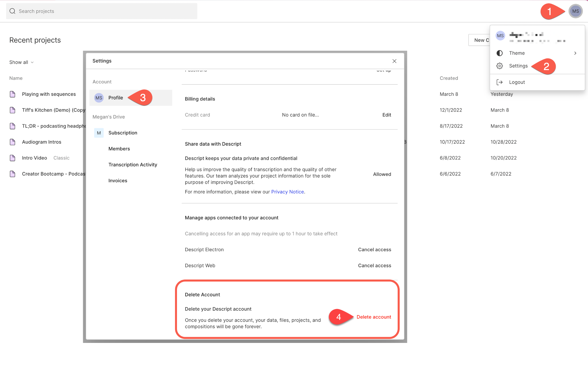The height and width of the screenshot is (372, 588).
Task: Click the MS avatar in dropdown header
Action: click(500, 36)
